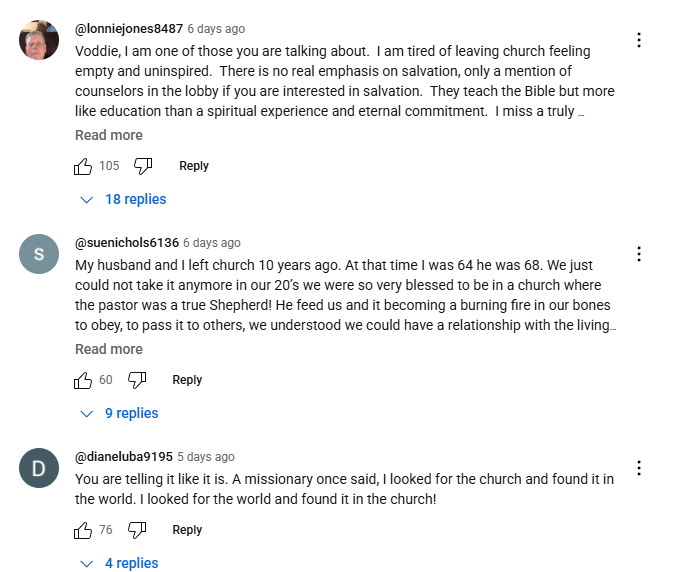Open the options menu for the @dianeluba9195 comment
This screenshot has height=572, width=675.
coord(639,468)
